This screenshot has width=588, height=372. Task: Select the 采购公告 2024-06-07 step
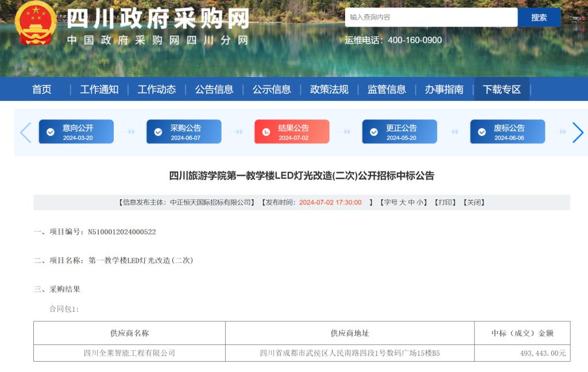(x=184, y=131)
